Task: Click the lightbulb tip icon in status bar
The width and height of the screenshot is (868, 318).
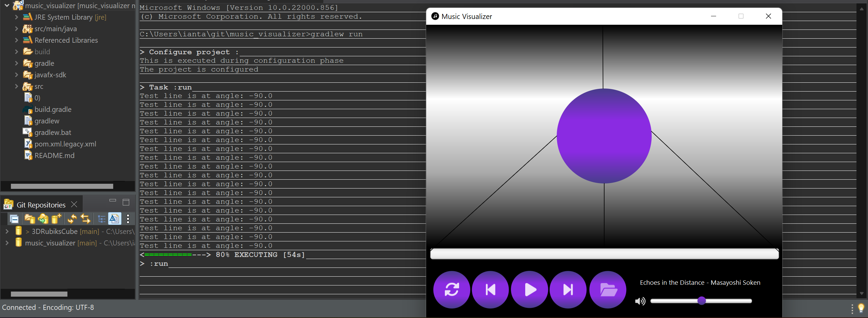Action: [x=861, y=308]
